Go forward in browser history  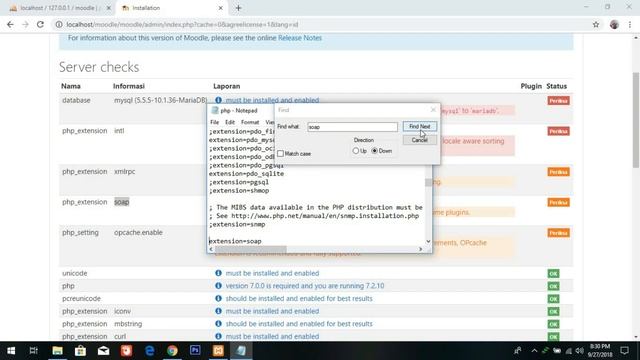[25, 24]
